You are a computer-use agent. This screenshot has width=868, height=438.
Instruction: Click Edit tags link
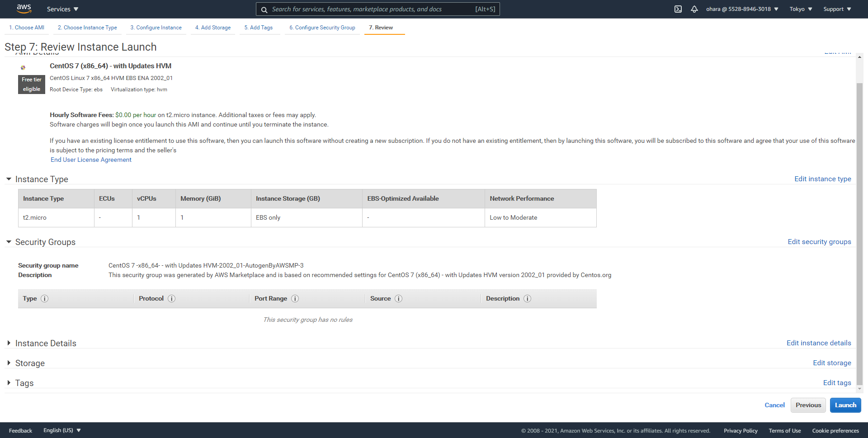(837, 383)
